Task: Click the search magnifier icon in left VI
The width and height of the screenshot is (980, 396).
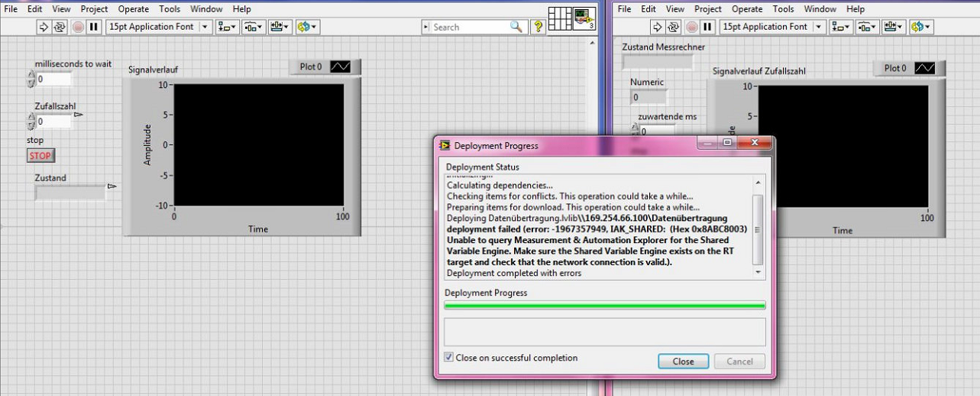Action: (x=516, y=27)
